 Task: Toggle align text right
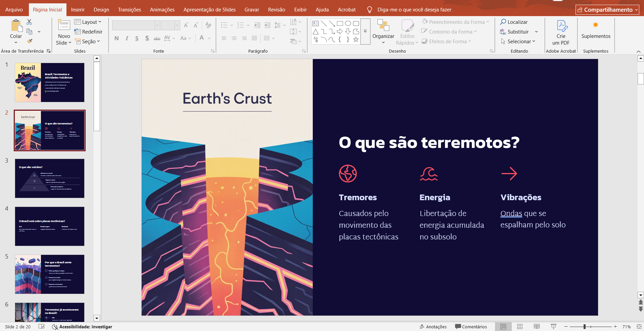244,38
